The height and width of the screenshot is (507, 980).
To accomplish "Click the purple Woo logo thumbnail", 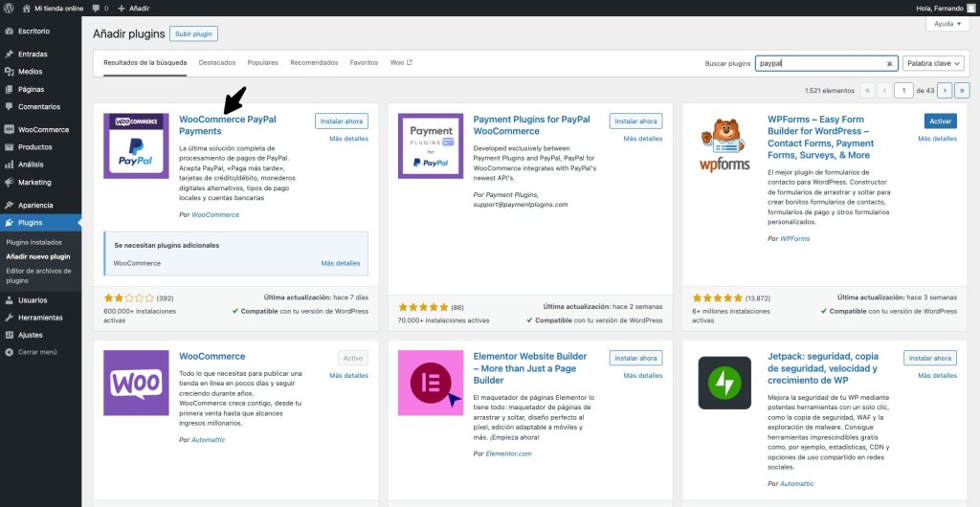I will [x=136, y=383].
